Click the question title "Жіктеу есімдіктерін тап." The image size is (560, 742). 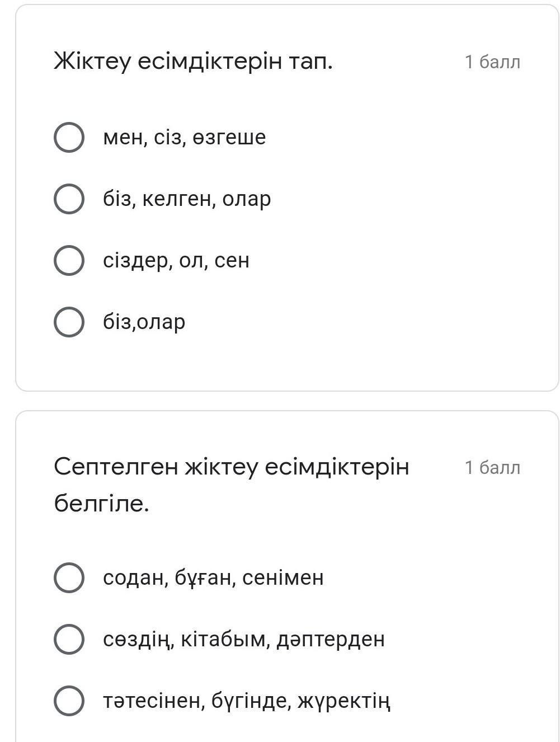193,60
